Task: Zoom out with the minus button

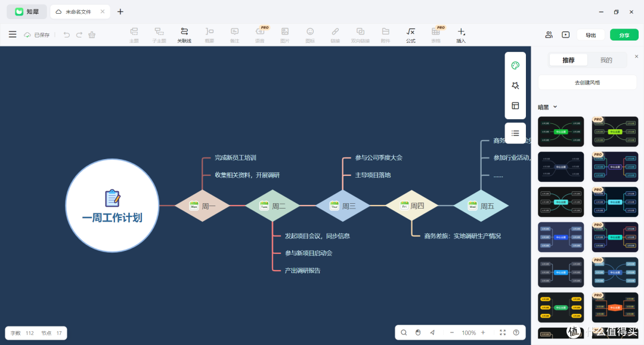Action: pyautogui.click(x=452, y=332)
